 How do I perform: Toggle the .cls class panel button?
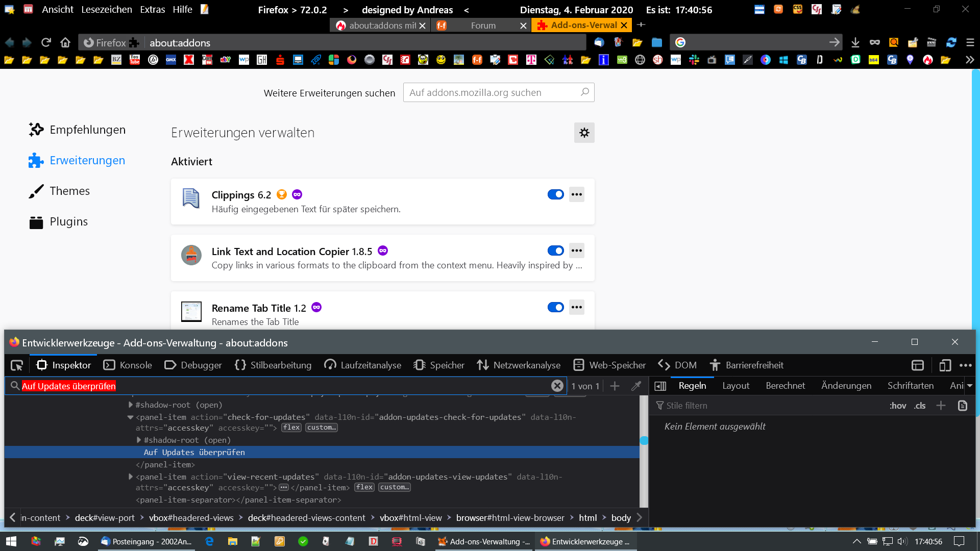920,406
